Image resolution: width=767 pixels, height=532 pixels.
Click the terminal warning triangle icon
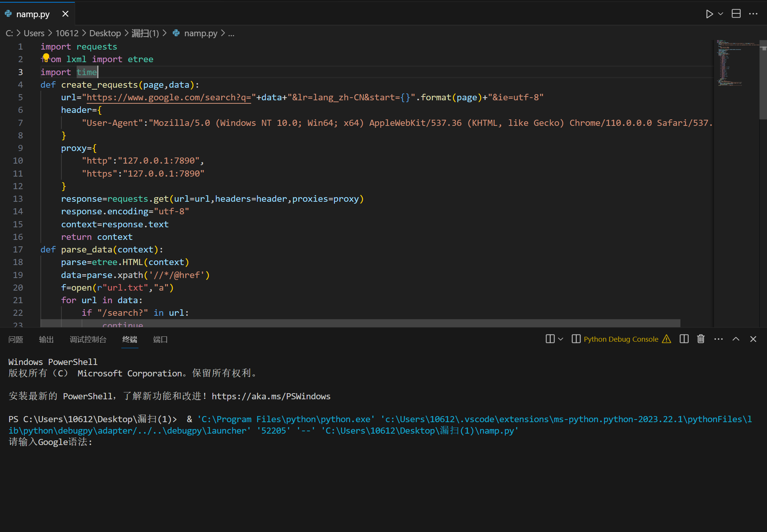coord(666,339)
